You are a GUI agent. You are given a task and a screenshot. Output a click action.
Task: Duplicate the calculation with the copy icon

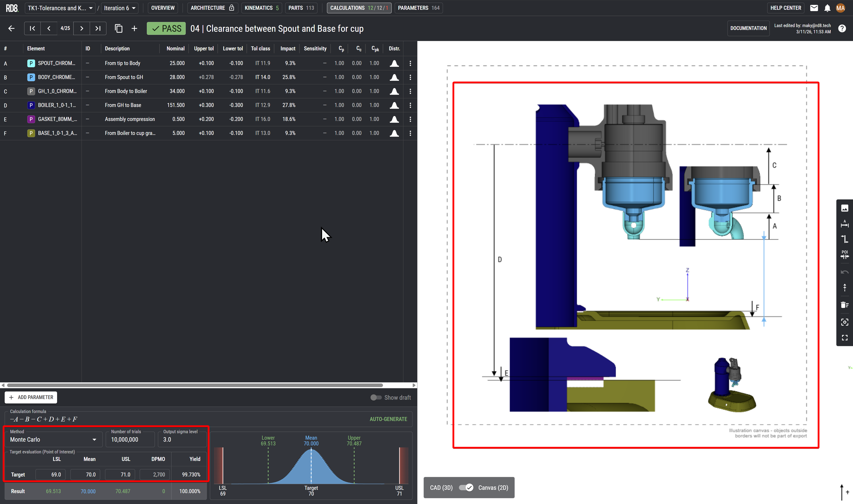119,29
